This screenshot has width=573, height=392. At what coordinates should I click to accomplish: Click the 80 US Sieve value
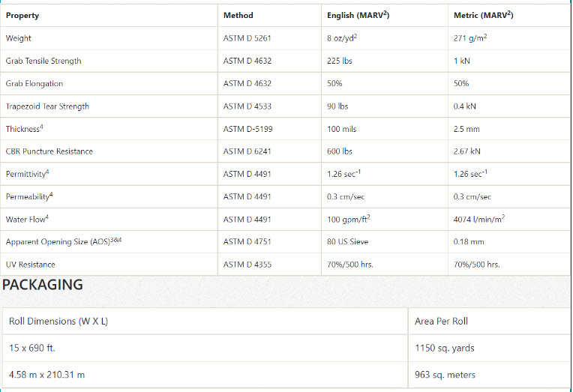(347, 241)
